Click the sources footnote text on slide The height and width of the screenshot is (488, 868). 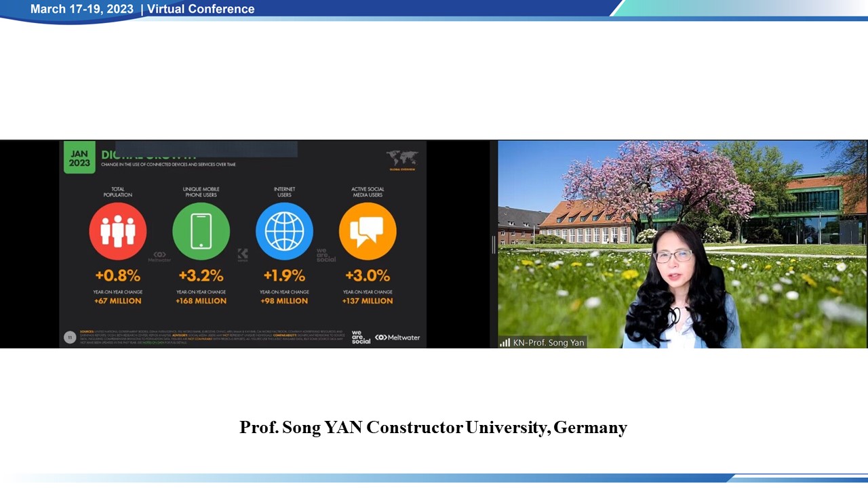(212, 337)
